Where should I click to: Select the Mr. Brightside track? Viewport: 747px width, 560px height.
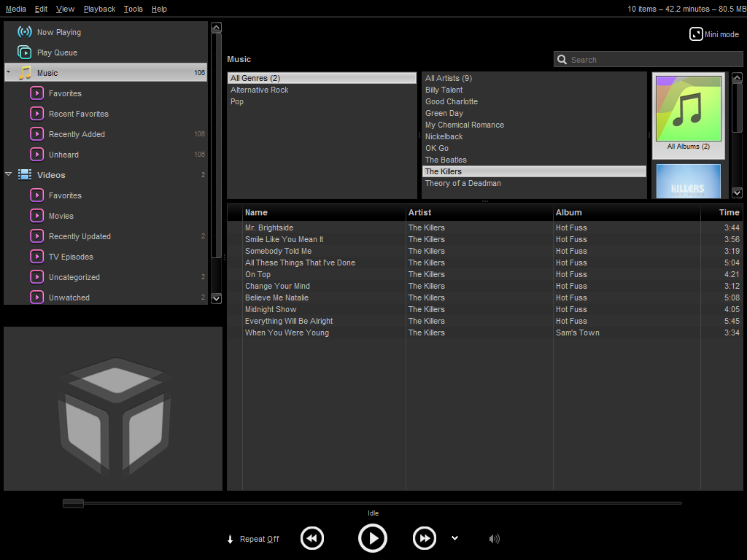[x=485, y=227]
